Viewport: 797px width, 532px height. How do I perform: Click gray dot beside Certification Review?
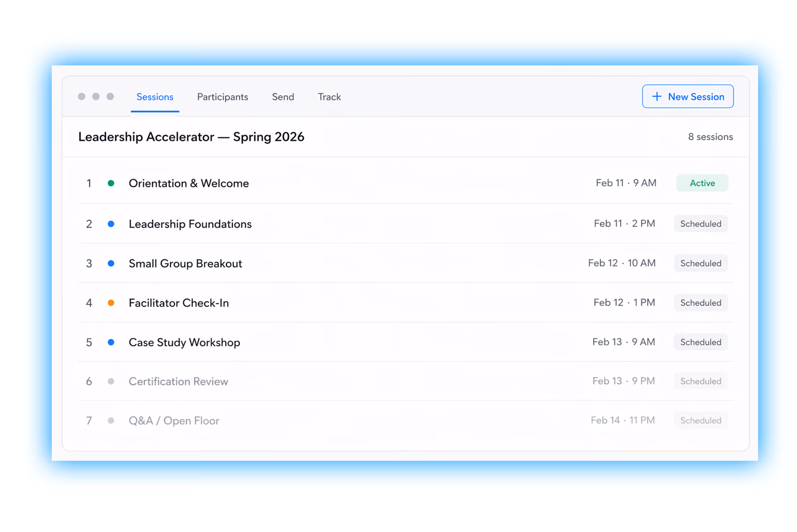tap(111, 381)
